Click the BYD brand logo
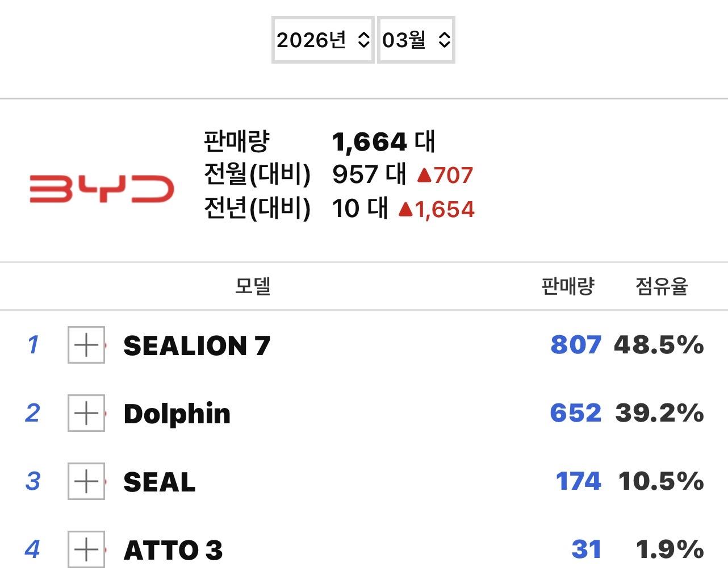The height and width of the screenshot is (575, 728). 102,189
